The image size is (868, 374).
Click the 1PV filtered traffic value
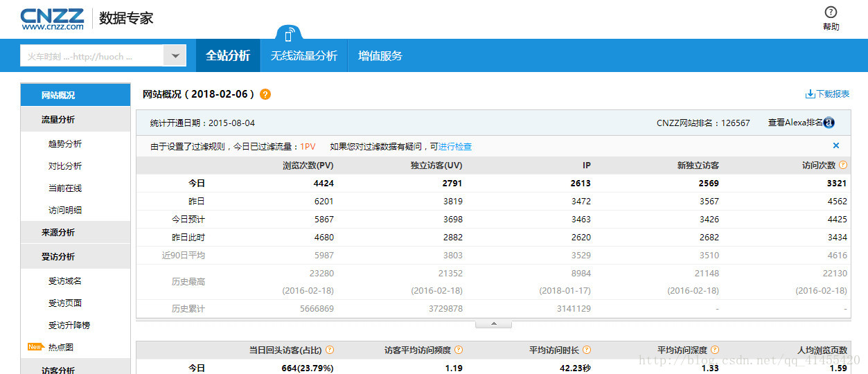tap(308, 147)
